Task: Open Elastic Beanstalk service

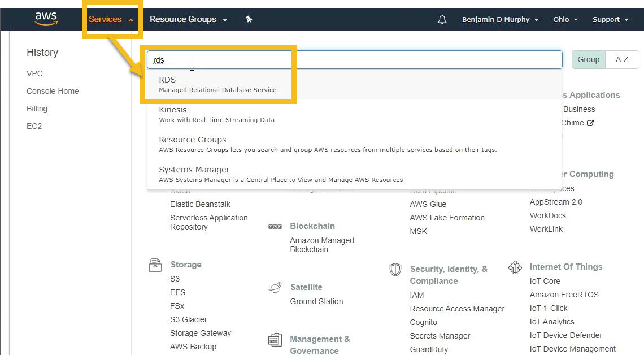Action: [x=200, y=204]
